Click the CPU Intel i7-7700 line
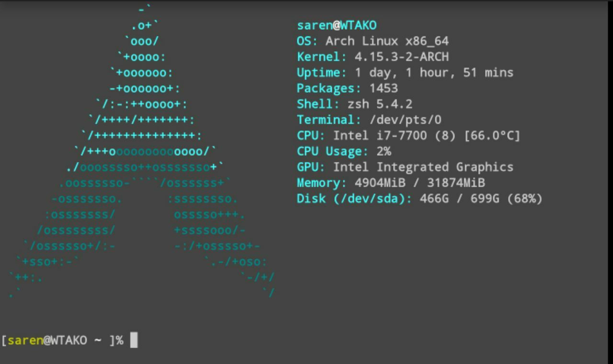This screenshot has width=613, height=364. [408, 136]
